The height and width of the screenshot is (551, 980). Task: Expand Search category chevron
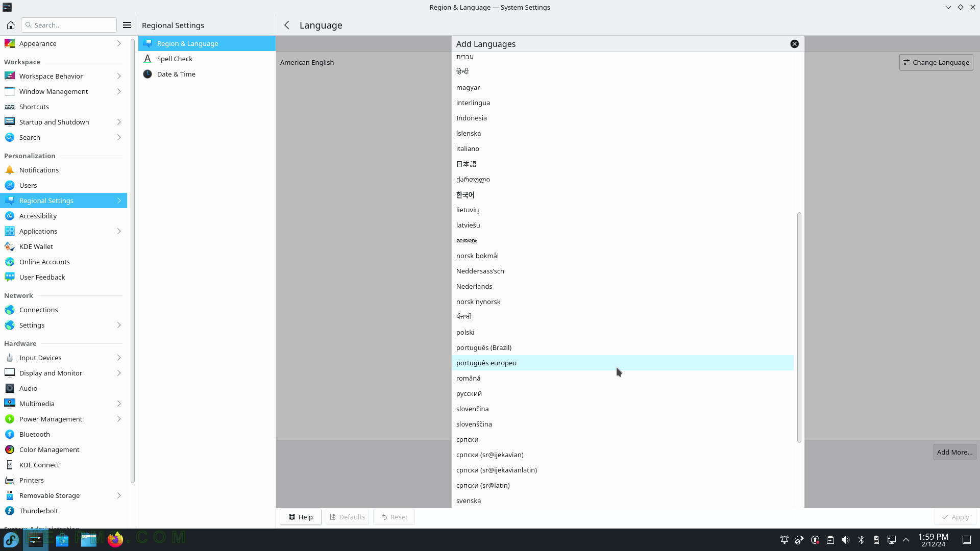[119, 137]
